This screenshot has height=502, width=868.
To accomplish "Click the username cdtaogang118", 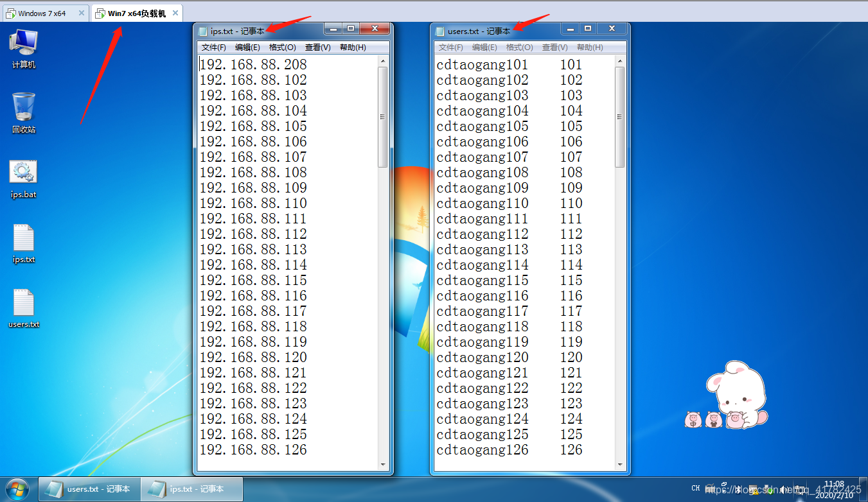I will [x=483, y=327].
